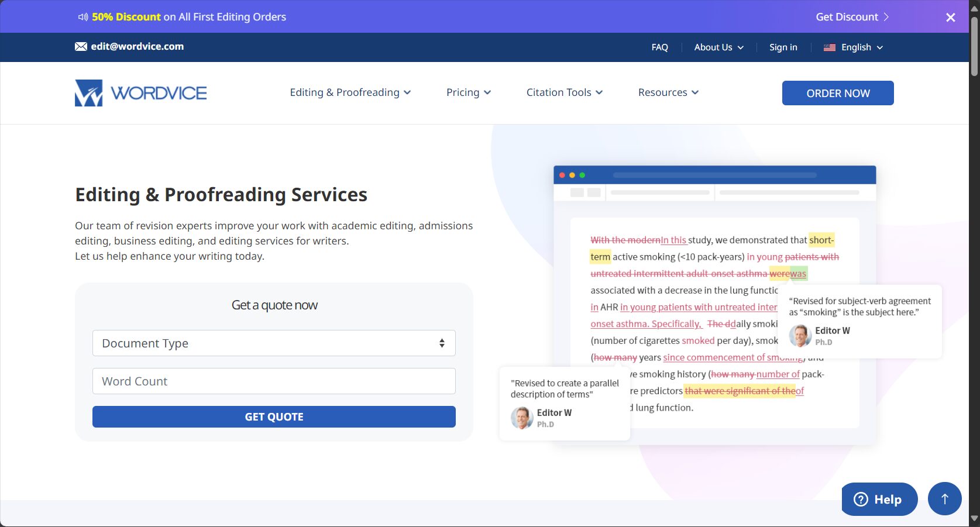Click the 50% Discount banner text

pos(126,17)
